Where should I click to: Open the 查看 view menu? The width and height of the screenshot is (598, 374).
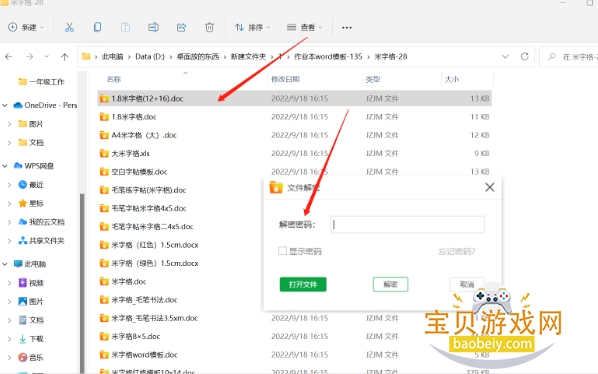[304, 27]
